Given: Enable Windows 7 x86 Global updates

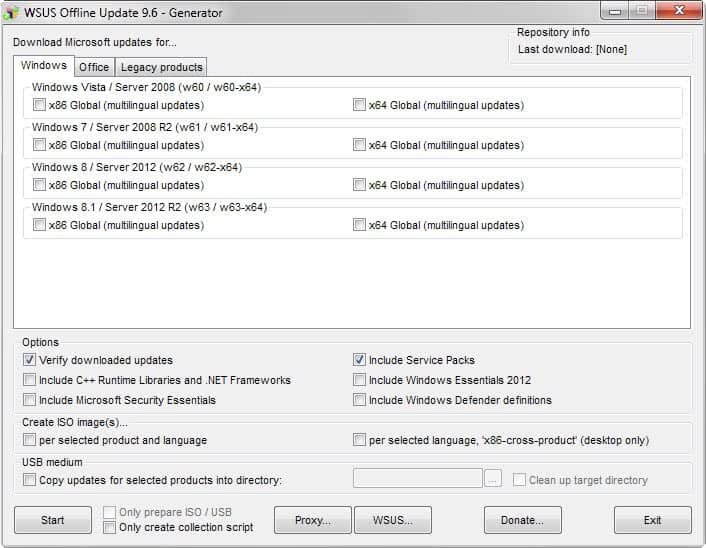Looking at the screenshot, I should [39, 145].
